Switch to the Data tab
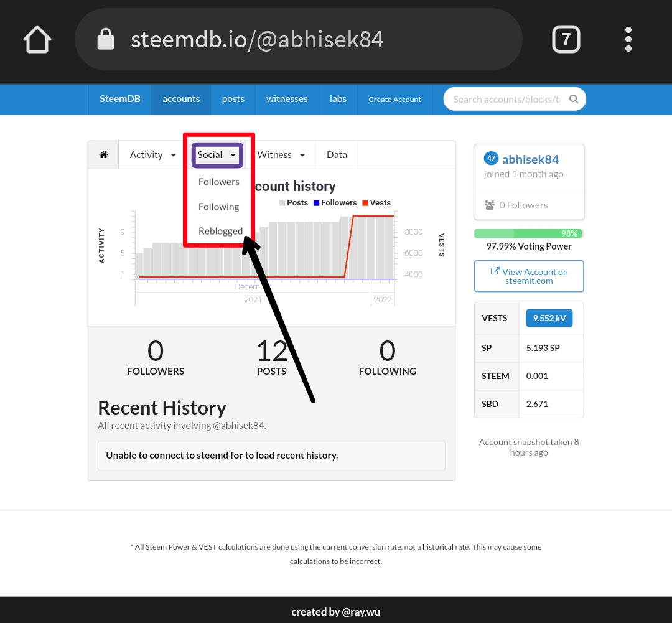The image size is (672, 623). (x=337, y=155)
